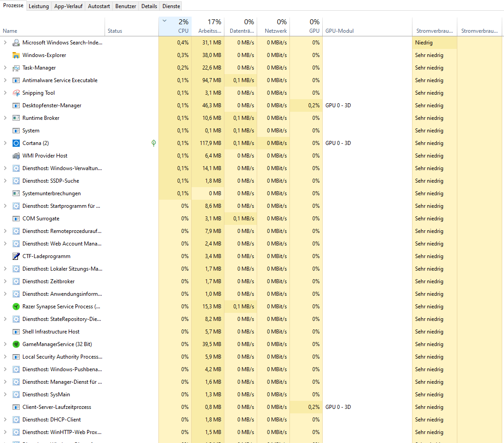Click the Task-Manager process icon

[x=16, y=67]
